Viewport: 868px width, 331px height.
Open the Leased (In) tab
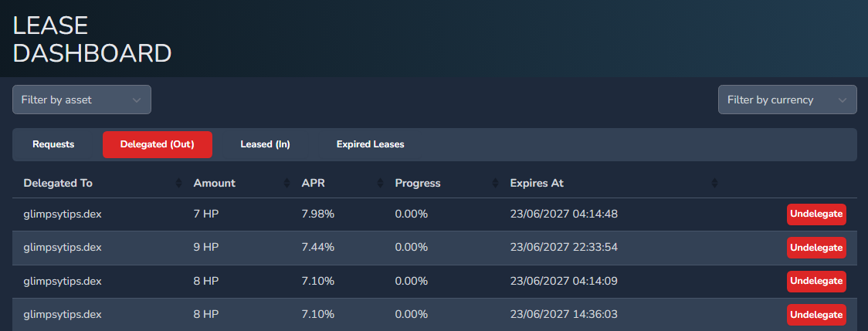(x=265, y=144)
